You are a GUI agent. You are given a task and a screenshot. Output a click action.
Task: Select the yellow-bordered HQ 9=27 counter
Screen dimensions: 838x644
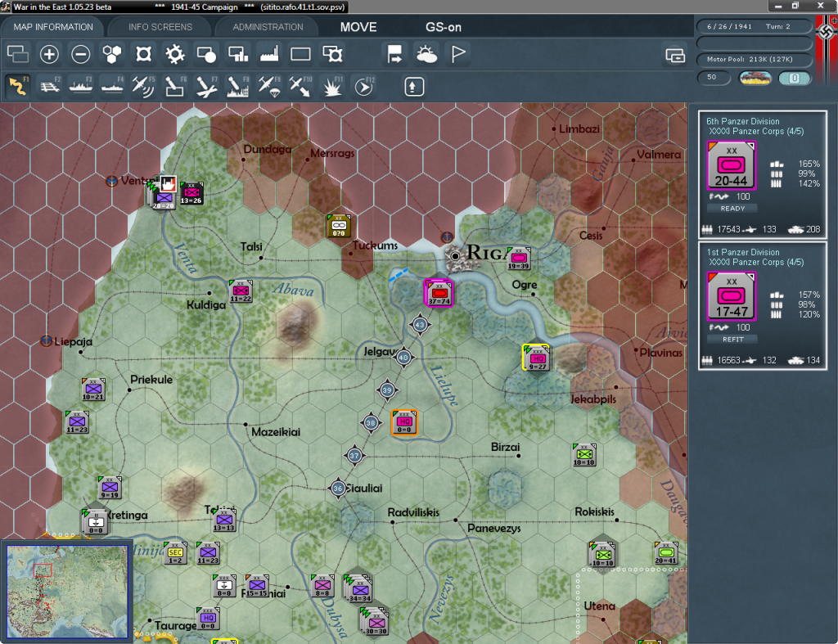pos(536,358)
